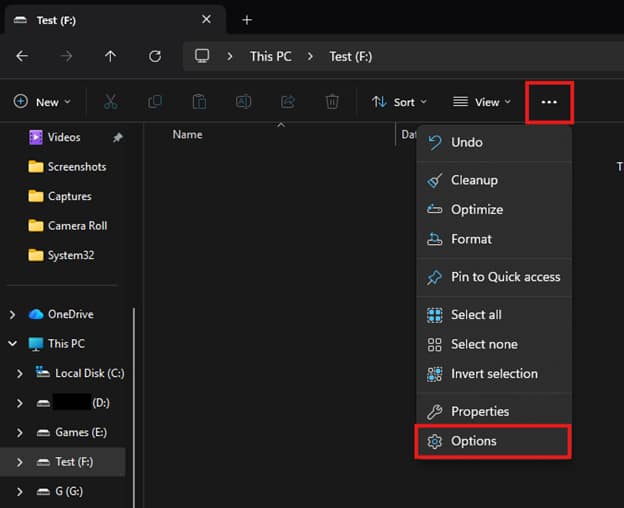
Task: Expand the Test (F:) node
Action: coord(20,462)
